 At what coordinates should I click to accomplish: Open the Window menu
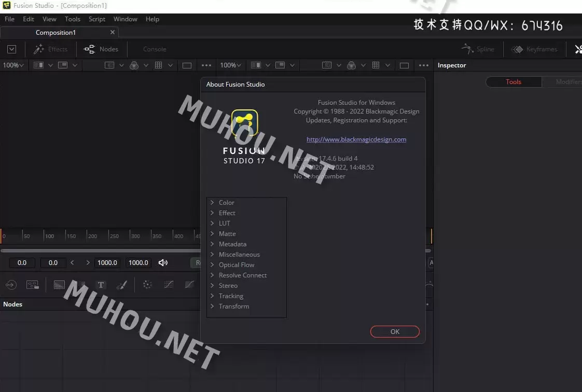pyautogui.click(x=126, y=19)
